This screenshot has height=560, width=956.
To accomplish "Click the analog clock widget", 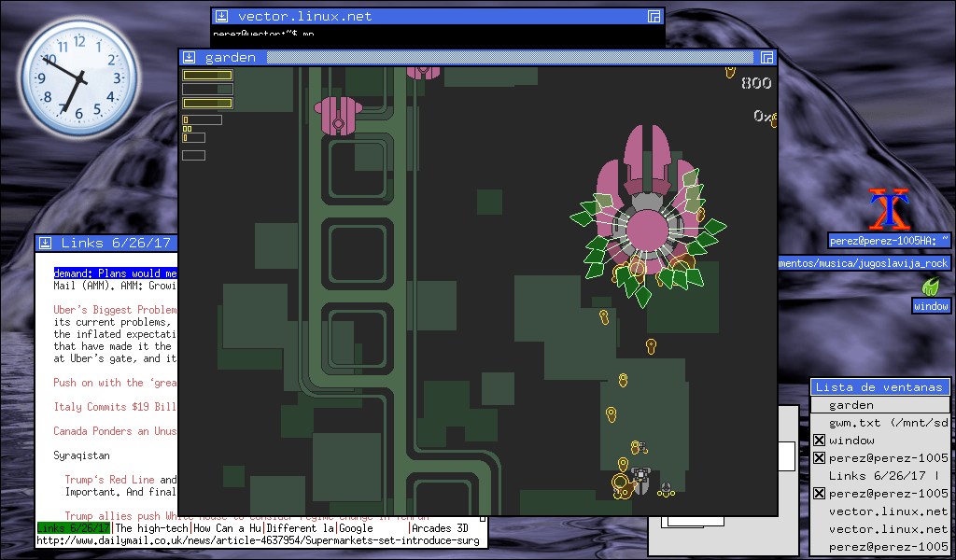I will (79, 77).
